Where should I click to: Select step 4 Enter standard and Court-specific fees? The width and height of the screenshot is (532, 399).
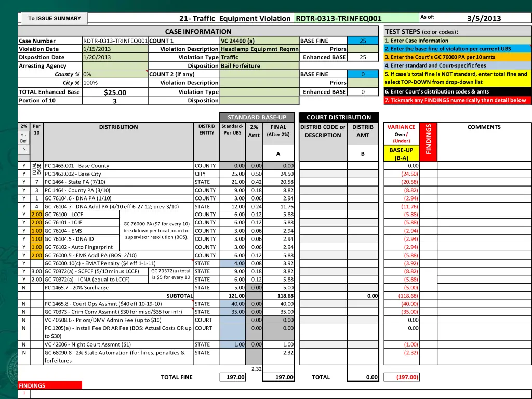point(457,66)
